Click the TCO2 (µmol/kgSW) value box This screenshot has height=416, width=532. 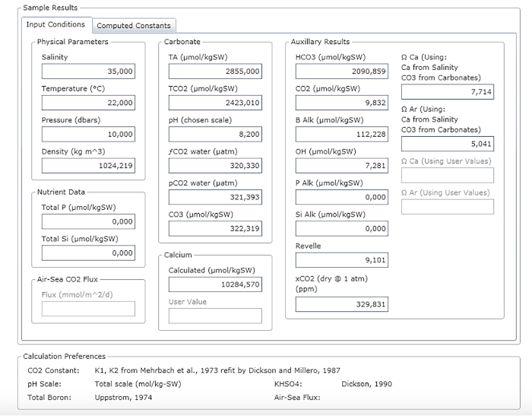[x=215, y=103]
